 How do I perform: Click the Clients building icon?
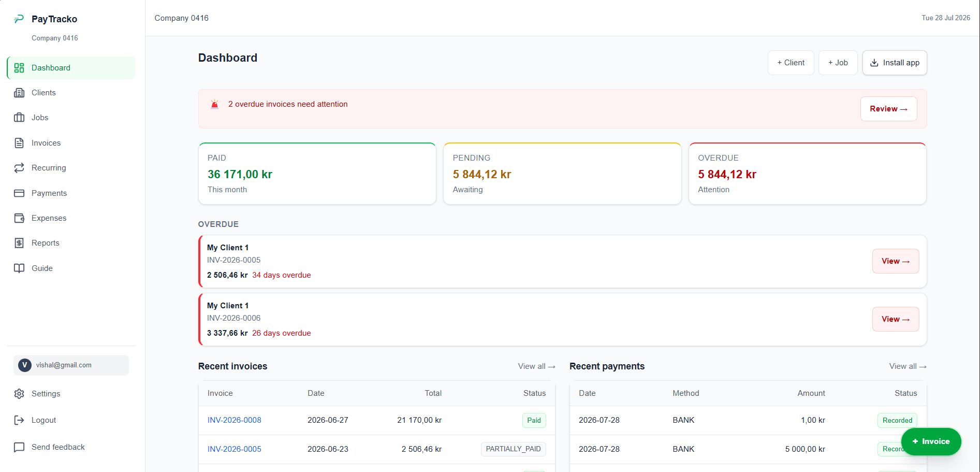coord(19,93)
